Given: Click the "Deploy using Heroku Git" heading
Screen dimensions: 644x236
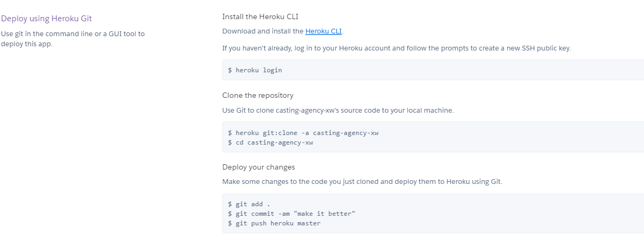Looking at the screenshot, I should (46, 19).
